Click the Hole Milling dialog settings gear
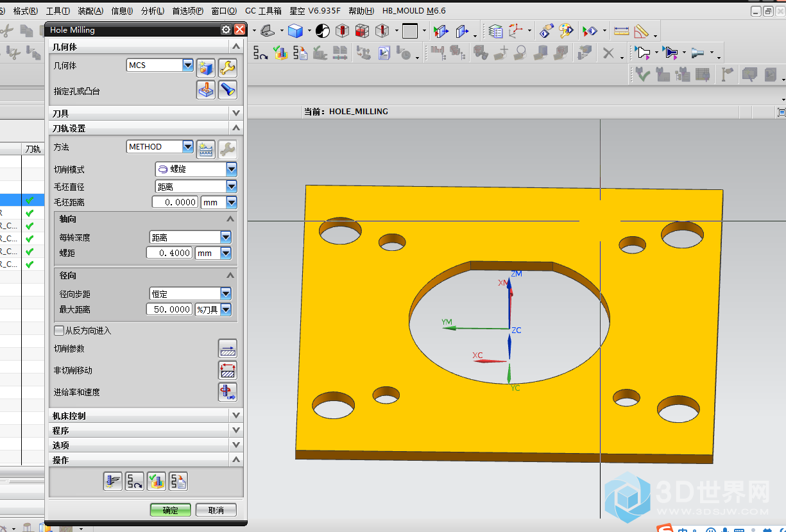Screen dimensions: 786x532 [226, 30]
